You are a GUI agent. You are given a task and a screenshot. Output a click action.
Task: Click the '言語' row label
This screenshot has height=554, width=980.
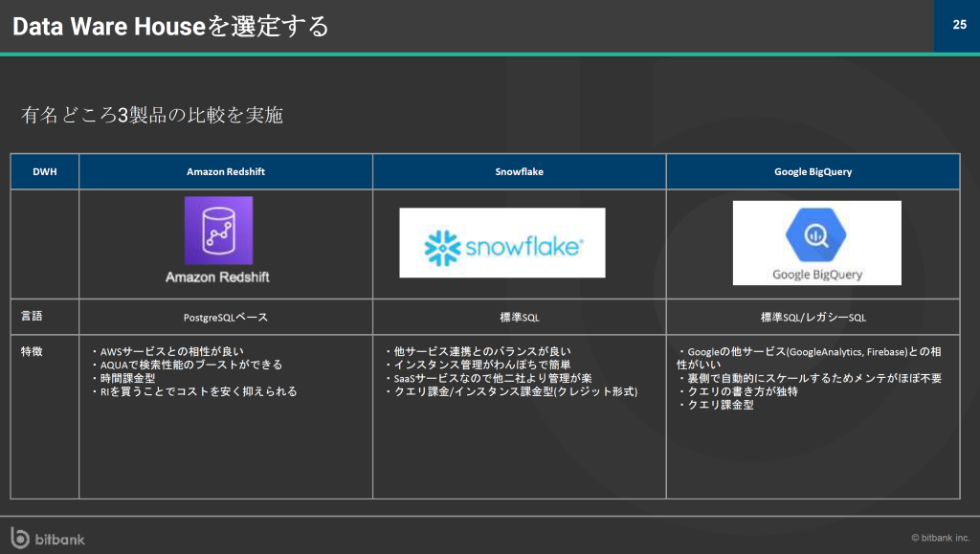coord(32,316)
